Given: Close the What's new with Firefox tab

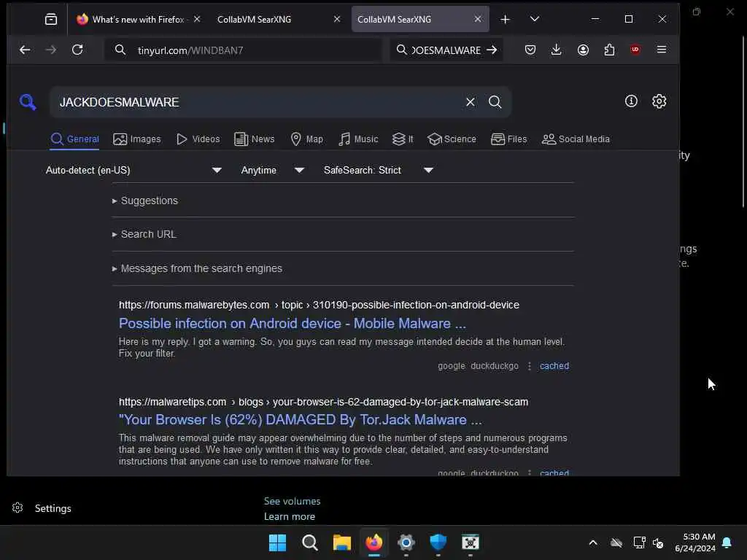Looking at the screenshot, I should 197,19.
